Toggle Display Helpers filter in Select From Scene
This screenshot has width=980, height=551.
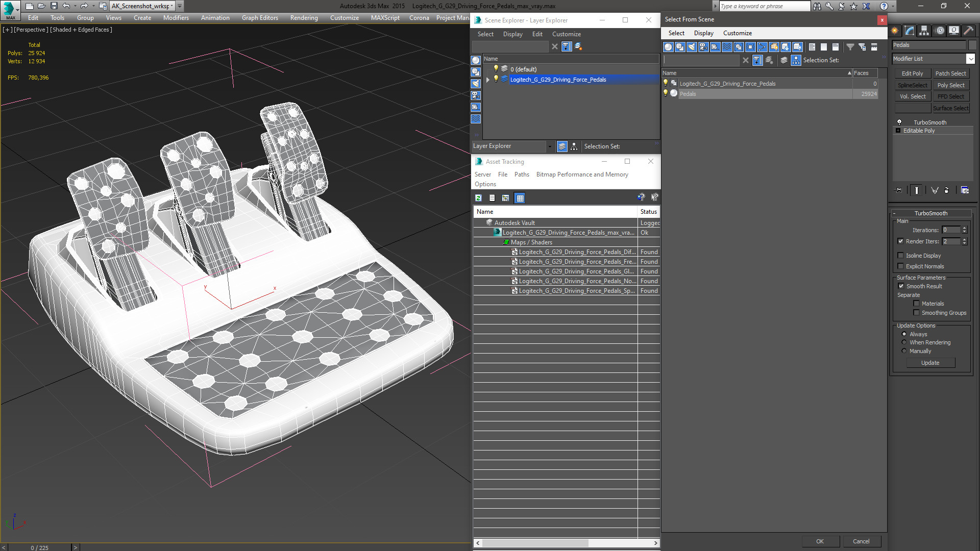click(x=715, y=47)
